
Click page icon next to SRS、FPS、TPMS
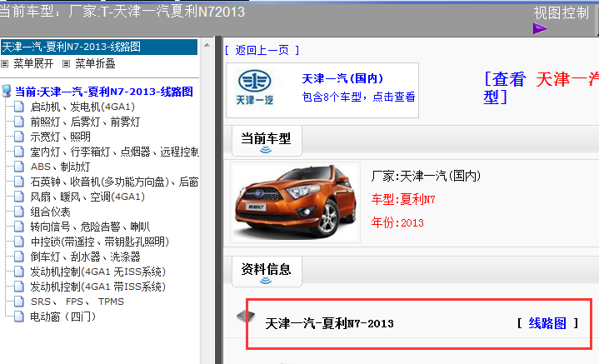tap(18, 302)
